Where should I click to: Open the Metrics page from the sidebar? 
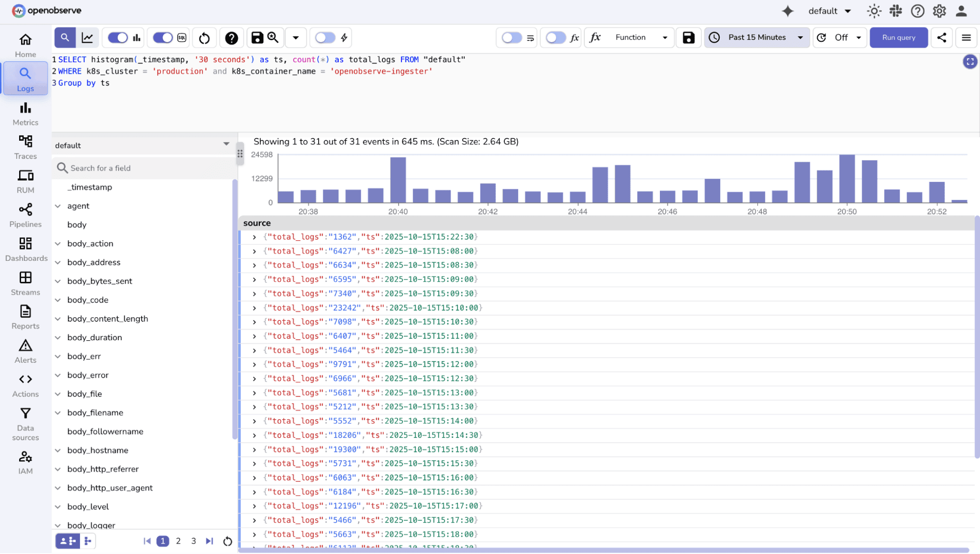tap(25, 113)
